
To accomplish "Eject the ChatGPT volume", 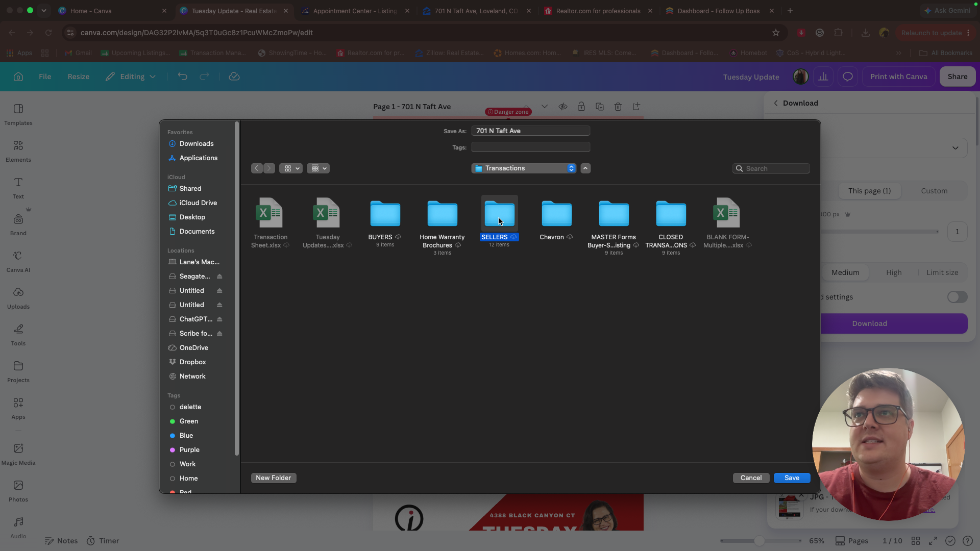I will click(219, 319).
